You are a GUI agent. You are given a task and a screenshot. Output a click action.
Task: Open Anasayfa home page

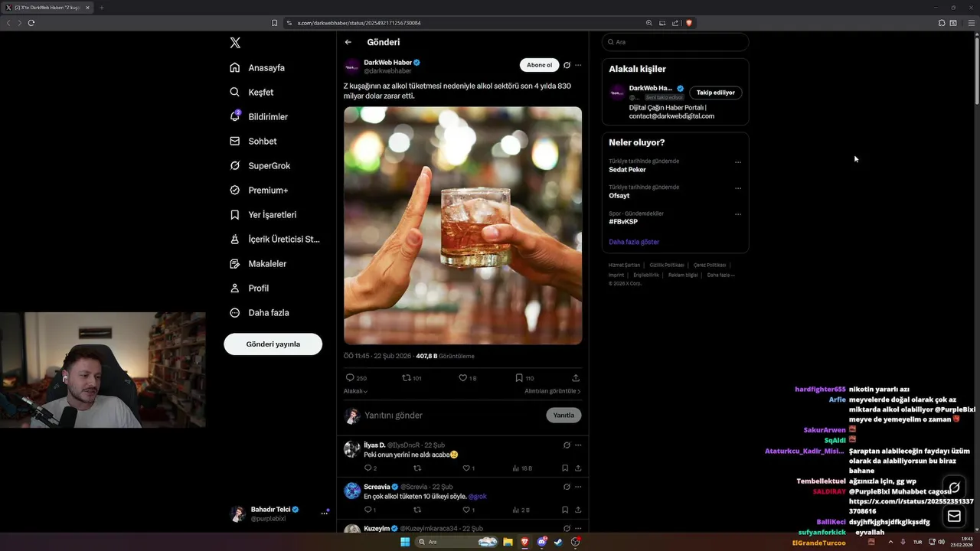(257, 67)
